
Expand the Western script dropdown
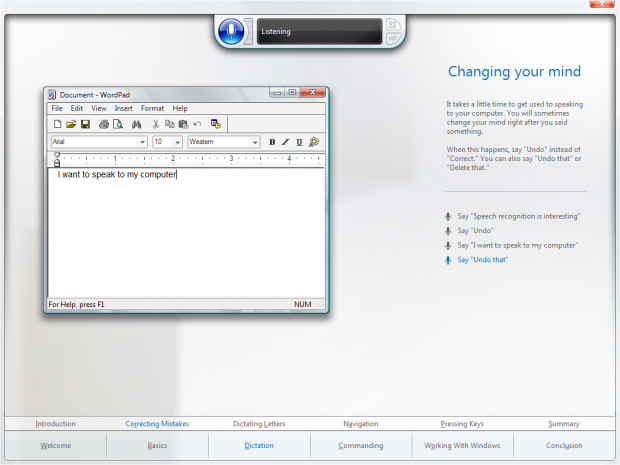coord(255,142)
